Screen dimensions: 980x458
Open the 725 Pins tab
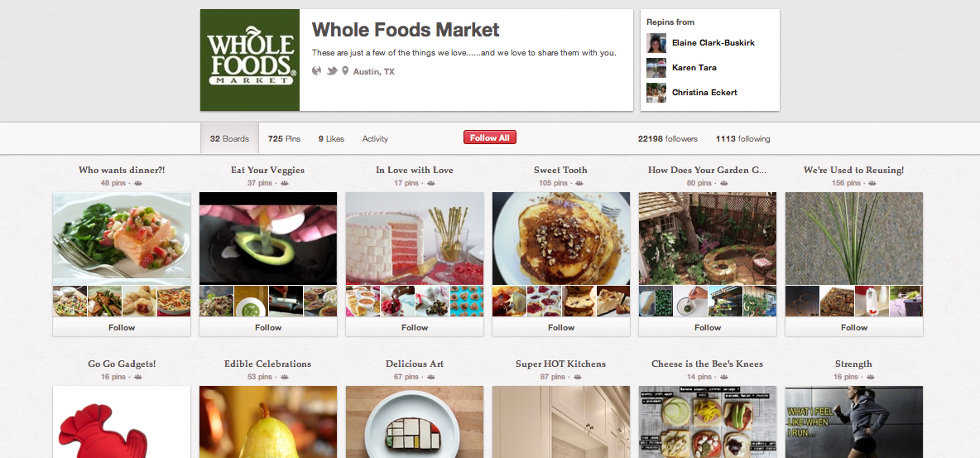284,139
